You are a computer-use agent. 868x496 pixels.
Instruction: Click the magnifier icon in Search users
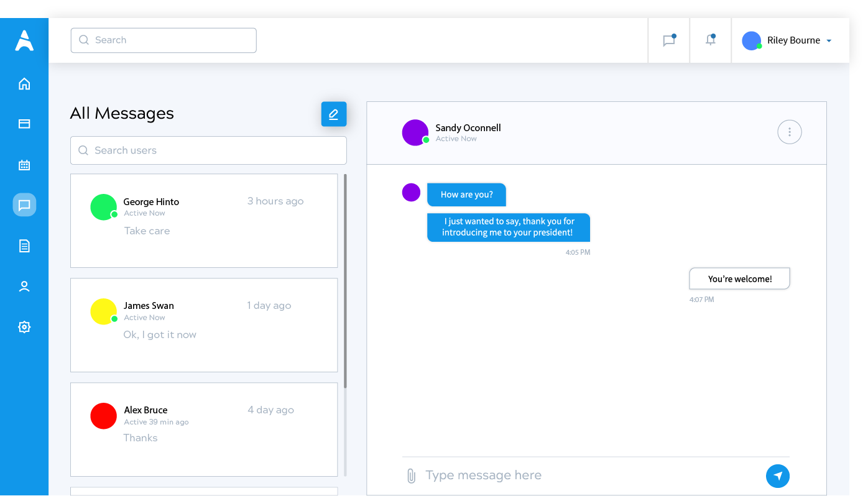[x=83, y=150]
